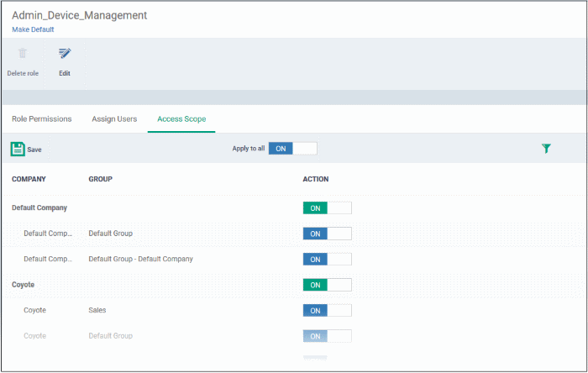Image resolution: width=588 pixels, height=373 pixels.
Task: Toggle the Coyote company parent switch
Action: click(327, 285)
